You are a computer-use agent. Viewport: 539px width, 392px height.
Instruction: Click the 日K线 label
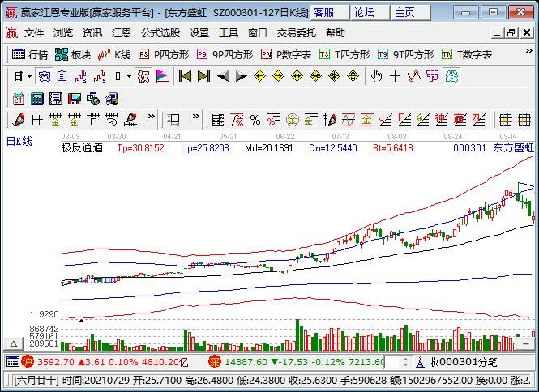click(x=19, y=141)
